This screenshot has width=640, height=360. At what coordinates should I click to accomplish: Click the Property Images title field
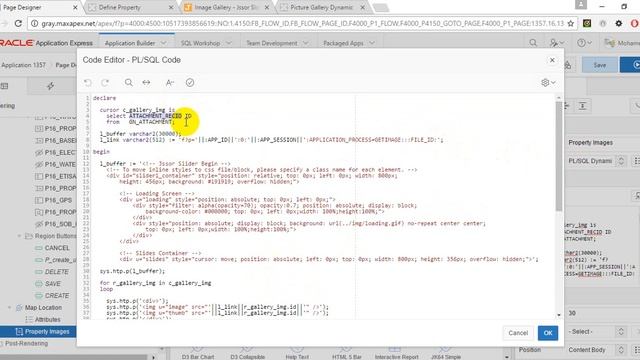[602, 143]
